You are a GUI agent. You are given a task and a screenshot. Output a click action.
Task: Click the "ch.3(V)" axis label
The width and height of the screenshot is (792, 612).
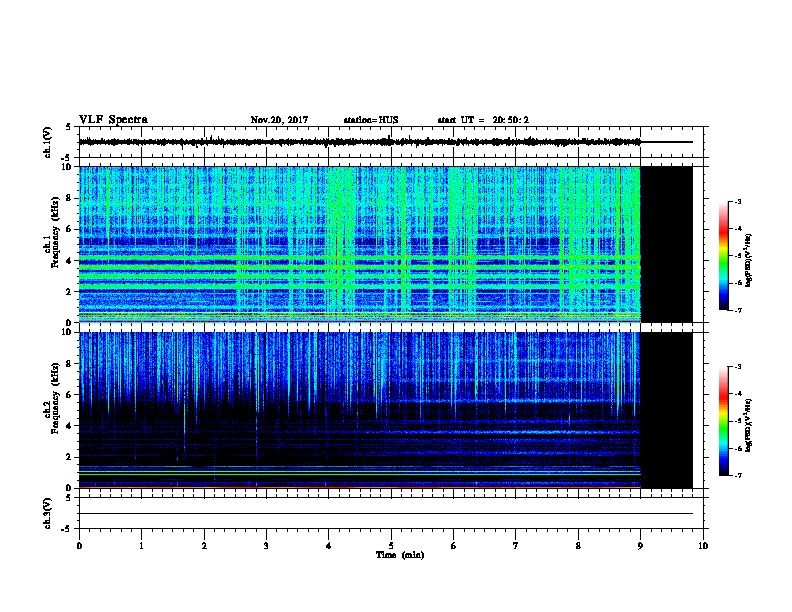pyautogui.click(x=48, y=513)
